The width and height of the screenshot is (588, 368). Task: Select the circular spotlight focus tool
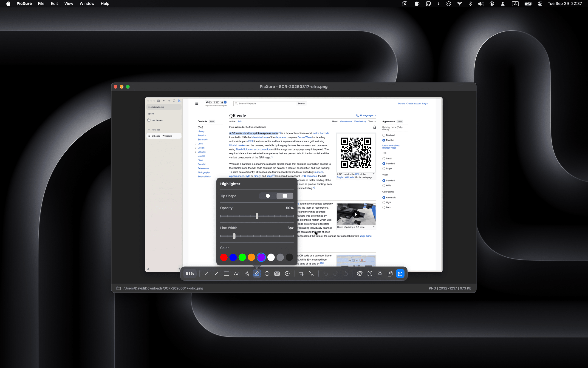pyautogui.click(x=287, y=273)
